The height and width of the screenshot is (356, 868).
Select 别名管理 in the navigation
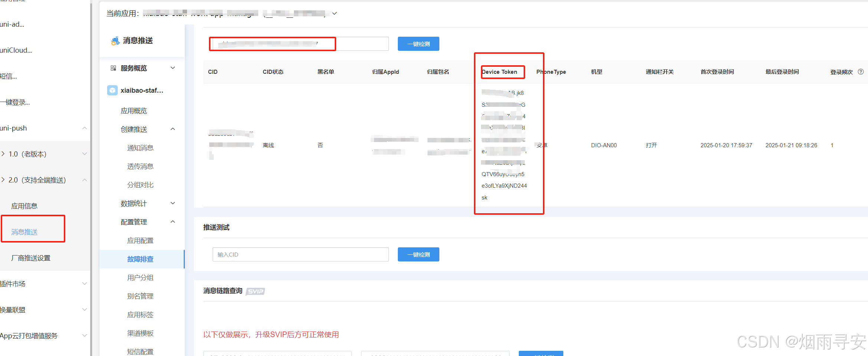[140, 296]
